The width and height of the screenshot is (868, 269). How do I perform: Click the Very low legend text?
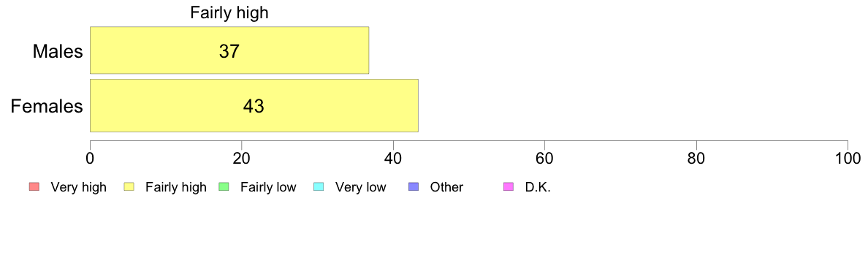pos(360,188)
